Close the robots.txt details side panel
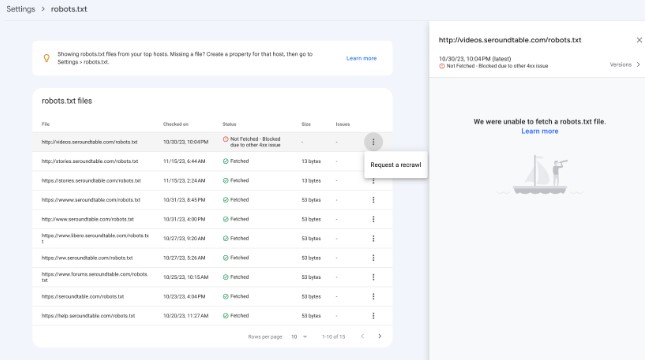 pos(639,40)
